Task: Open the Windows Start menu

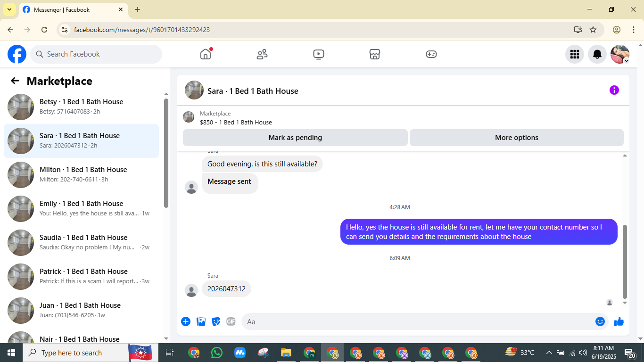Action: (11, 353)
